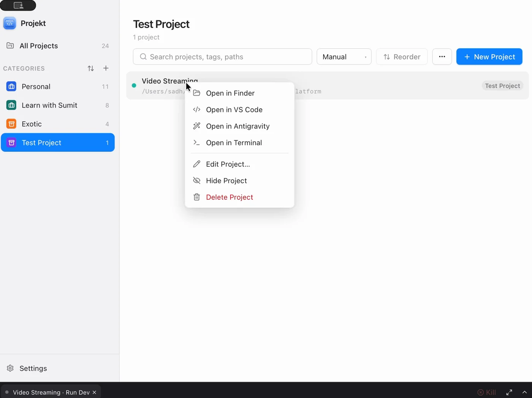Image resolution: width=532 pixels, height=398 pixels.
Task: Click the Video Streaming project title
Action: pyautogui.click(x=170, y=81)
